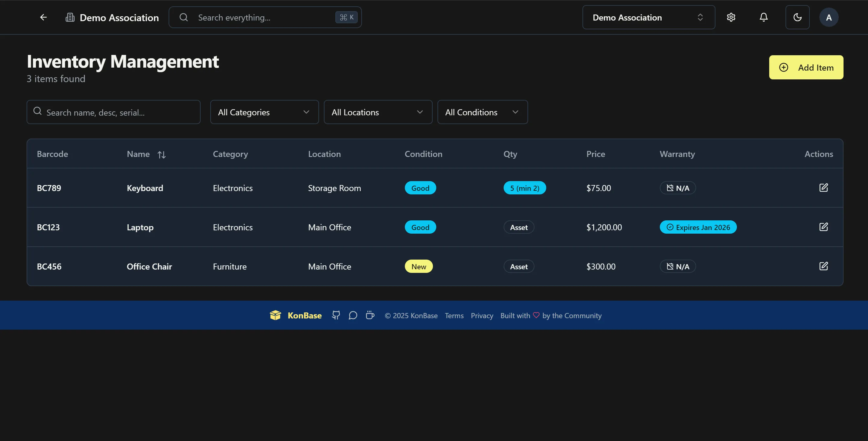Screen dimensions: 868x441
Task: Open the All Categories dropdown
Action: click(264, 112)
